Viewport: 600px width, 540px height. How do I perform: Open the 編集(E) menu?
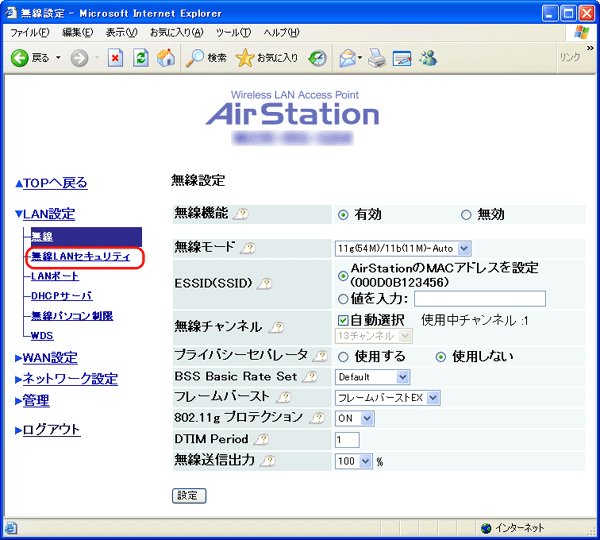77,33
